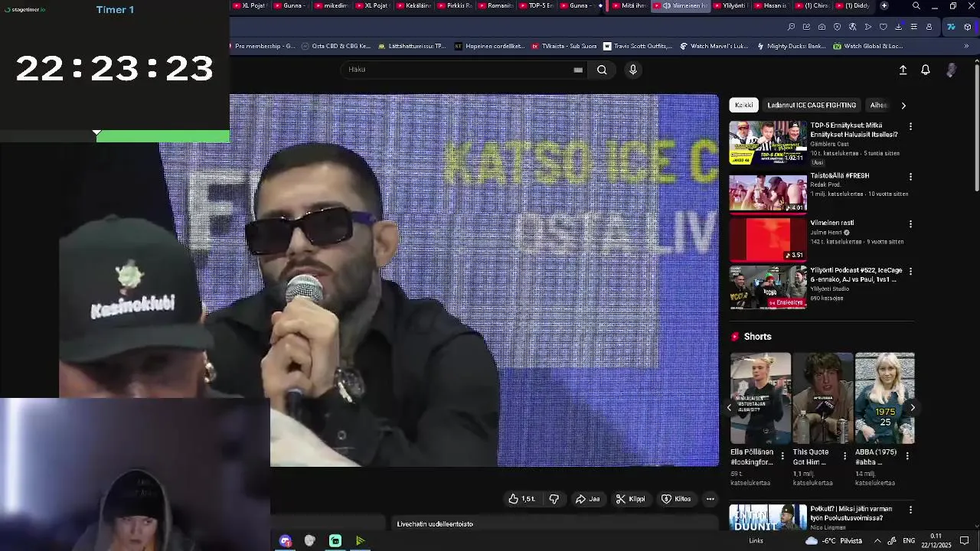The width and height of the screenshot is (980, 551).
Task: Select the Aihe filter chip
Action: pos(878,105)
